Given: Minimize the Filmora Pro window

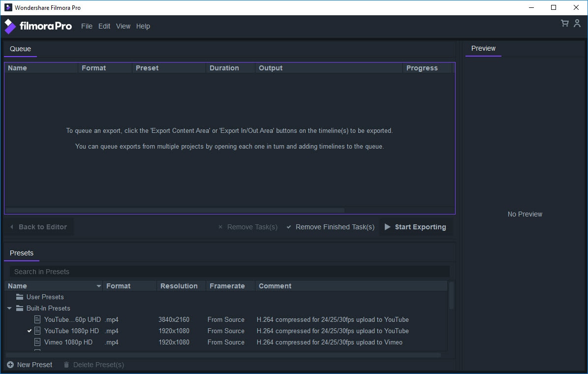Looking at the screenshot, I should coord(531,7).
